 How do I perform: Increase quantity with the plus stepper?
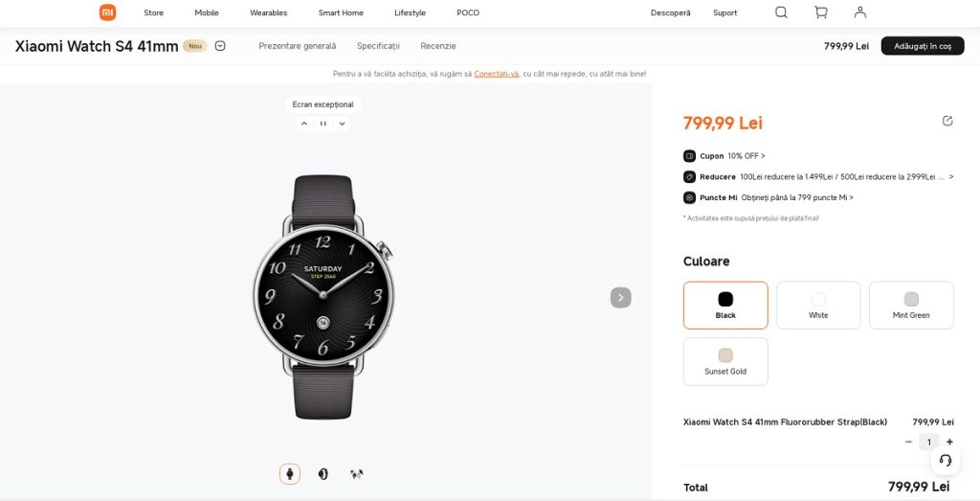click(x=949, y=443)
